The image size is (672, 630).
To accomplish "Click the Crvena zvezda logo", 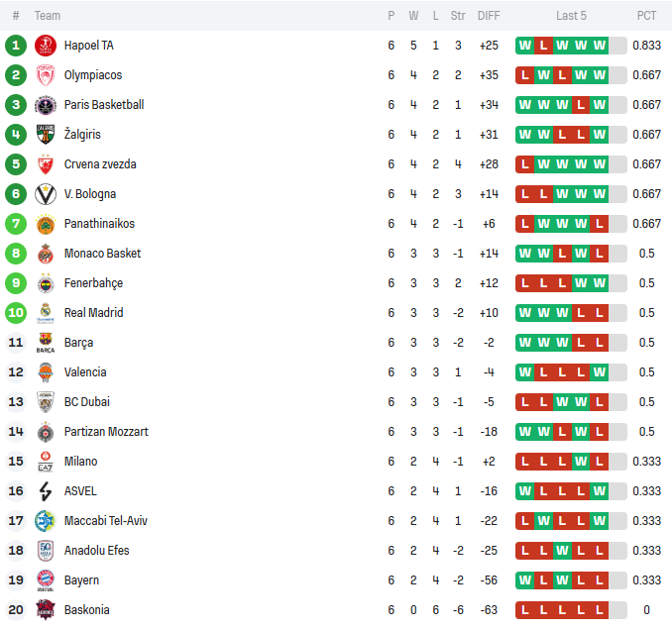I will point(45,164).
